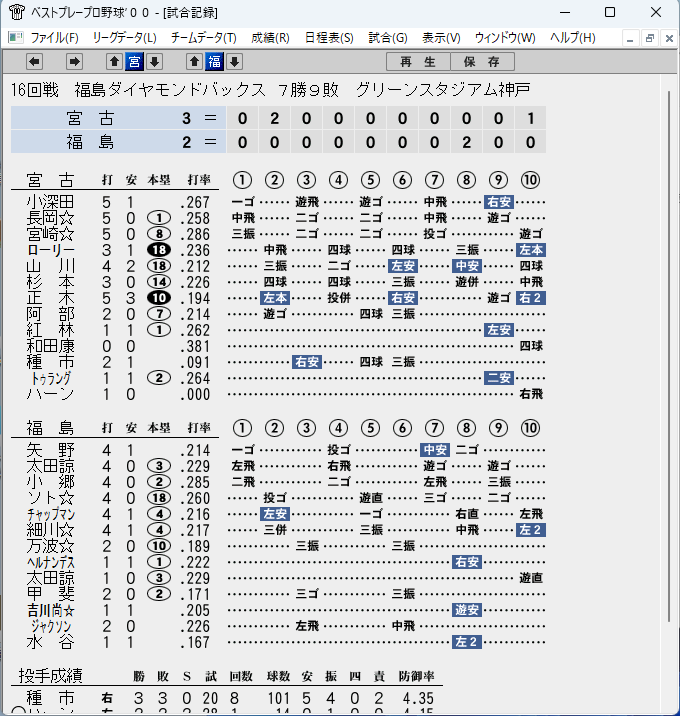The image size is (680, 716).
Task: Click the right arrow next game button
Action: [x=74, y=62]
